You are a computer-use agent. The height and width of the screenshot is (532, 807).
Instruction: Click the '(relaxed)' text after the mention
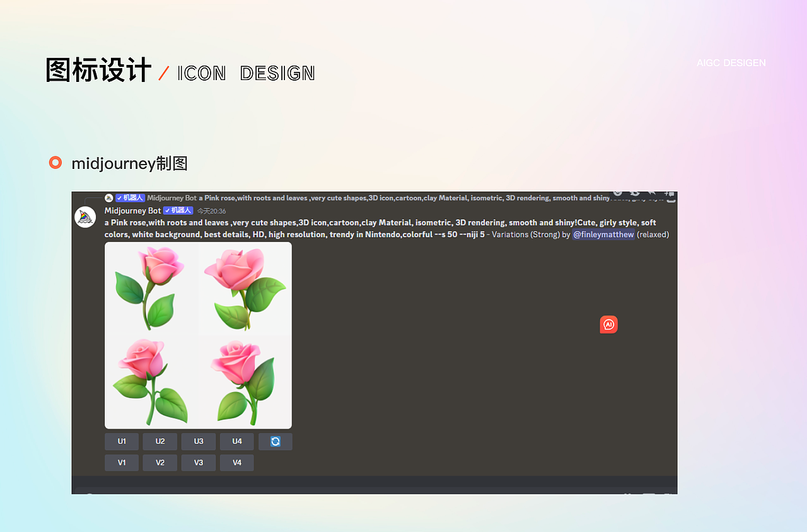pyautogui.click(x=653, y=234)
